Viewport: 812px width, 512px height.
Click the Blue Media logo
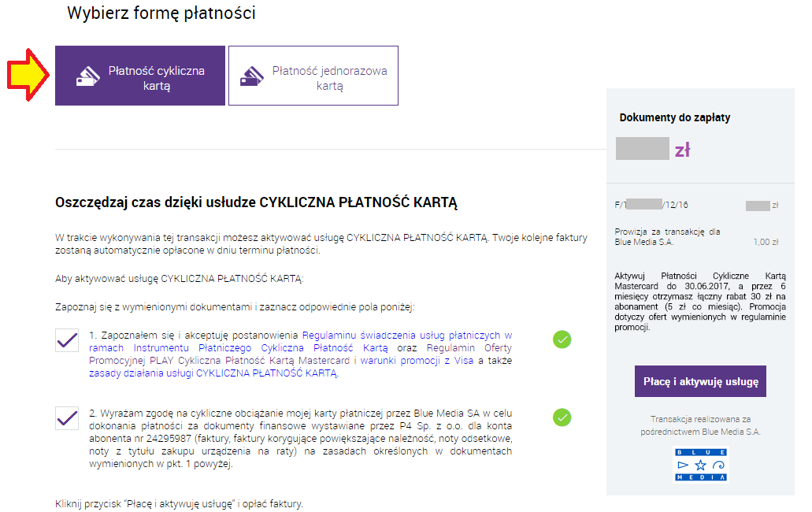[x=701, y=465]
